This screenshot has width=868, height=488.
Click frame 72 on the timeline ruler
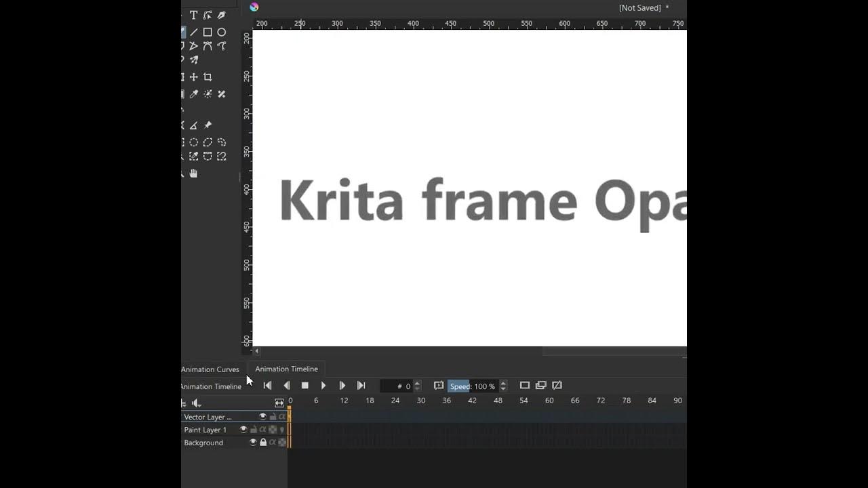coord(601,401)
